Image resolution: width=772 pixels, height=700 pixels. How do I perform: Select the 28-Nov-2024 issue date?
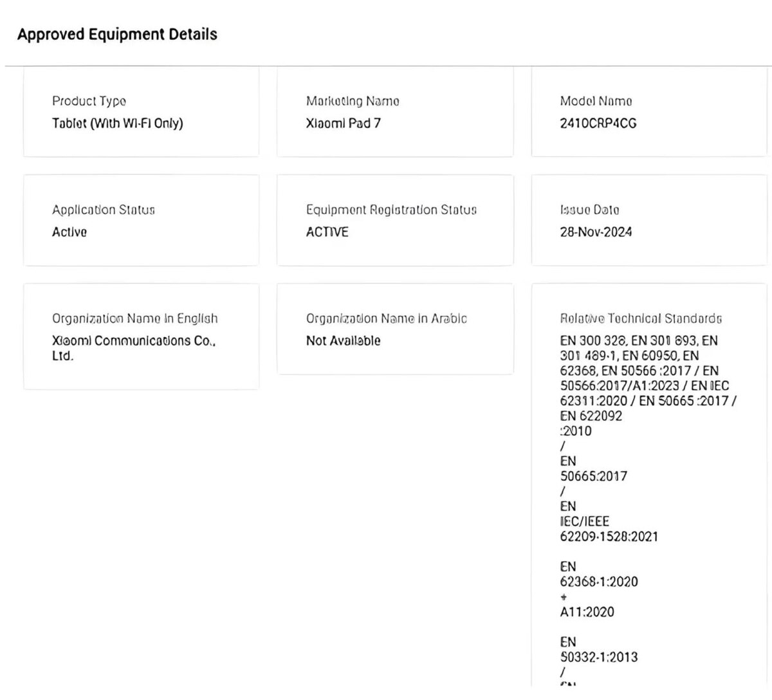tap(596, 232)
